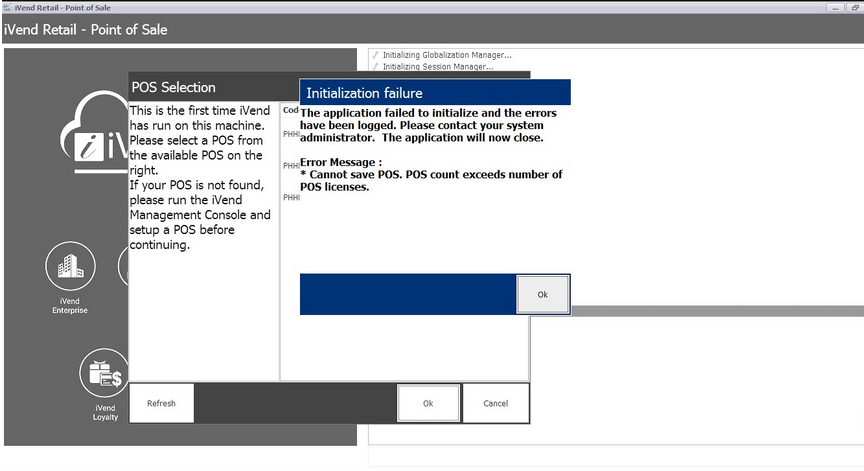Click the checkmark beside Globalization Manager
This screenshot has height=471, width=864.
[375, 55]
